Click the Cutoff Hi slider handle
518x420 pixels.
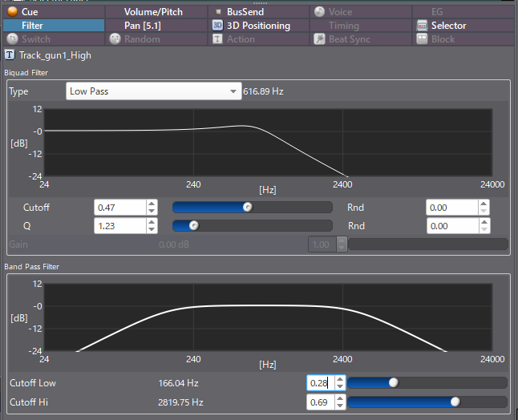455,402
